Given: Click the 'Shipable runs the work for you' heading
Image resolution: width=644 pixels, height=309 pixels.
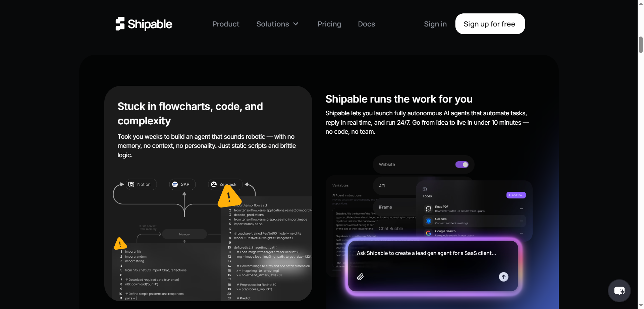Looking at the screenshot, I should tap(399, 99).
